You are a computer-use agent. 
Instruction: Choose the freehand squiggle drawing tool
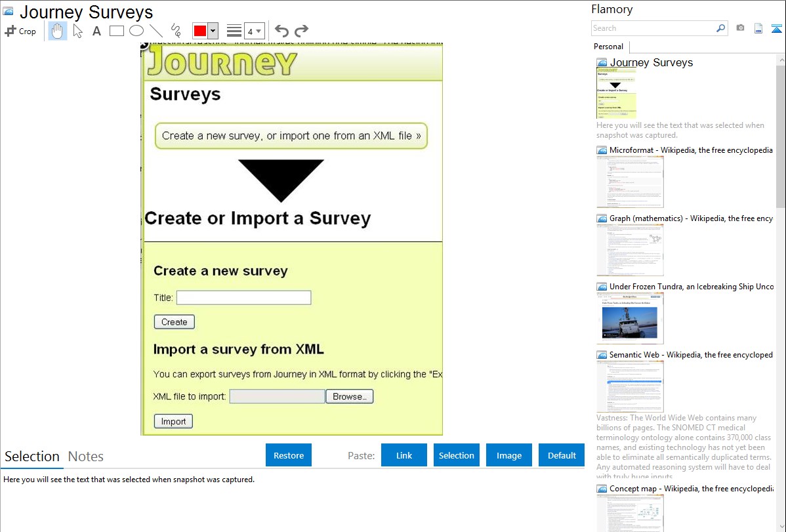tap(176, 31)
